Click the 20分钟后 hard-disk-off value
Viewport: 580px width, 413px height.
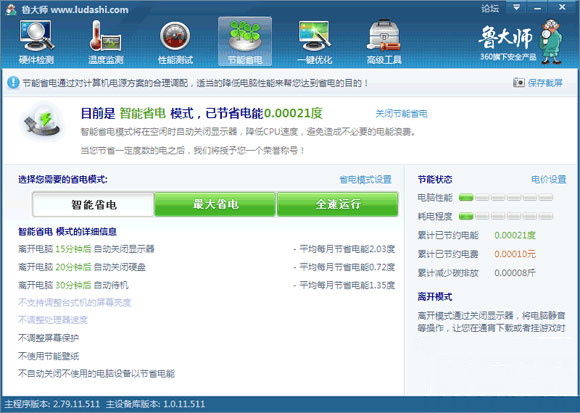click(73, 267)
